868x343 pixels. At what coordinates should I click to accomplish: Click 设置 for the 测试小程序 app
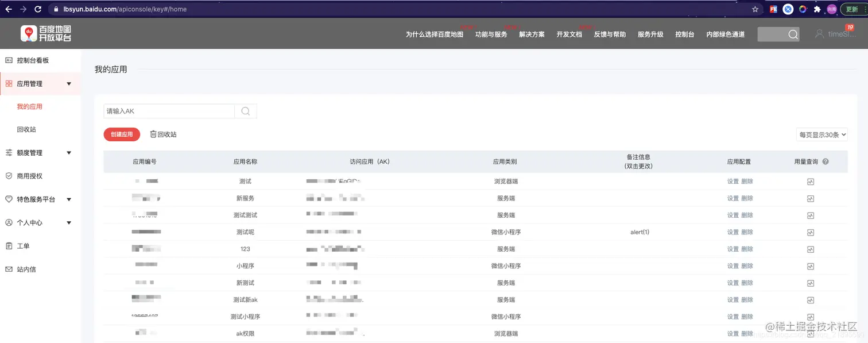pos(733,317)
